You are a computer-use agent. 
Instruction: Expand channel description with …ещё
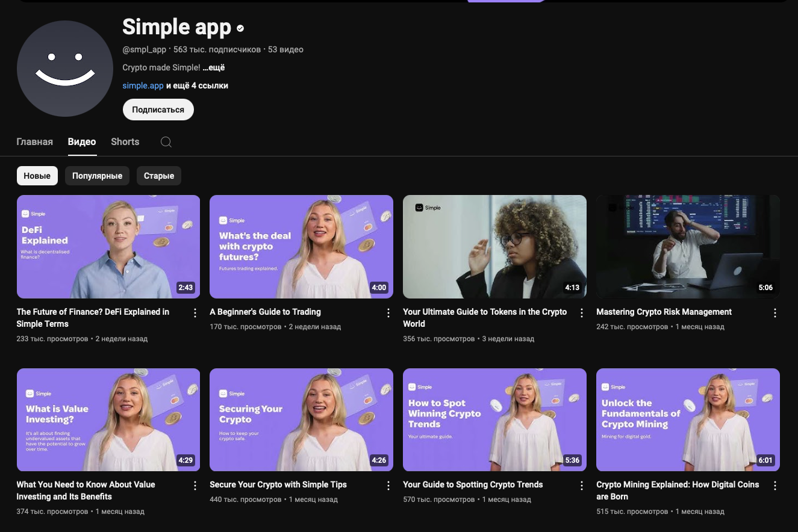point(214,67)
